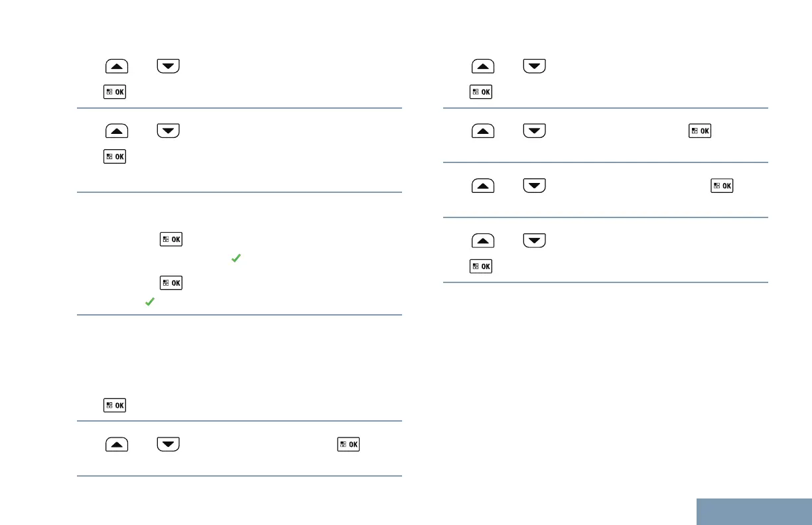812x525 pixels.
Task: Click the lone OK key above the left column's last step
Action: (x=115, y=405)
